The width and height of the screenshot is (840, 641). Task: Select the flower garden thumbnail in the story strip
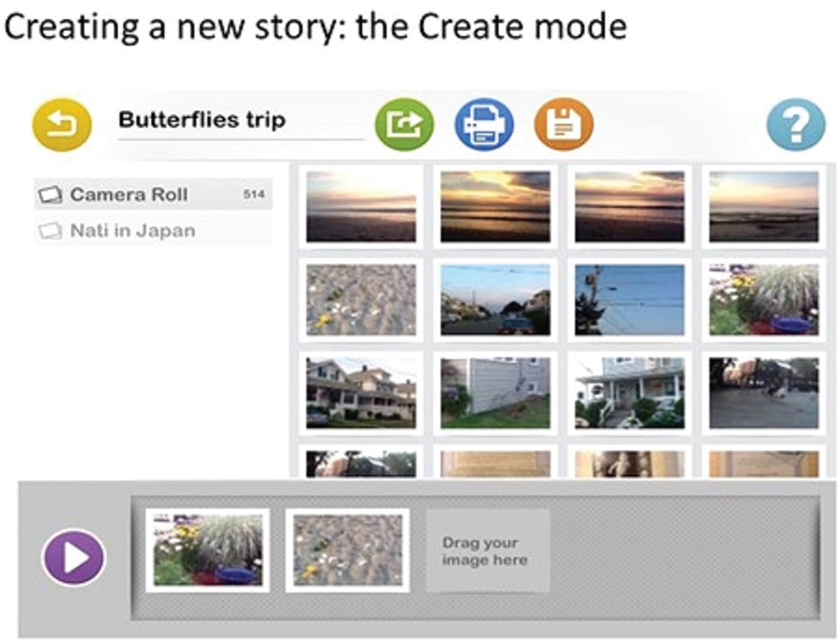pyautogui.click(x=207, y=550)
